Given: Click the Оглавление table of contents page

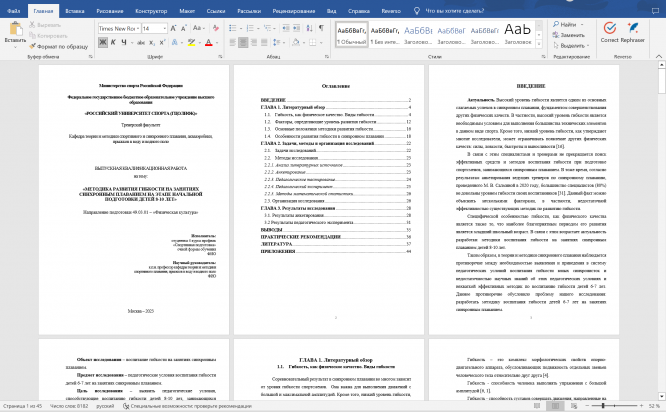Looking at the screenshot, I should pyautogui.click(x=329, y=200).
